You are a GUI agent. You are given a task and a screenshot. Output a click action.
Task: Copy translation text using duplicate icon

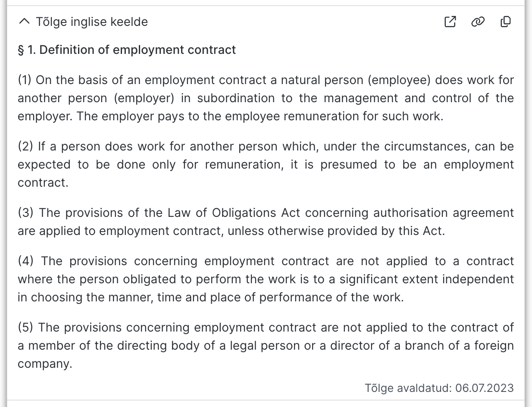[506, 22]
